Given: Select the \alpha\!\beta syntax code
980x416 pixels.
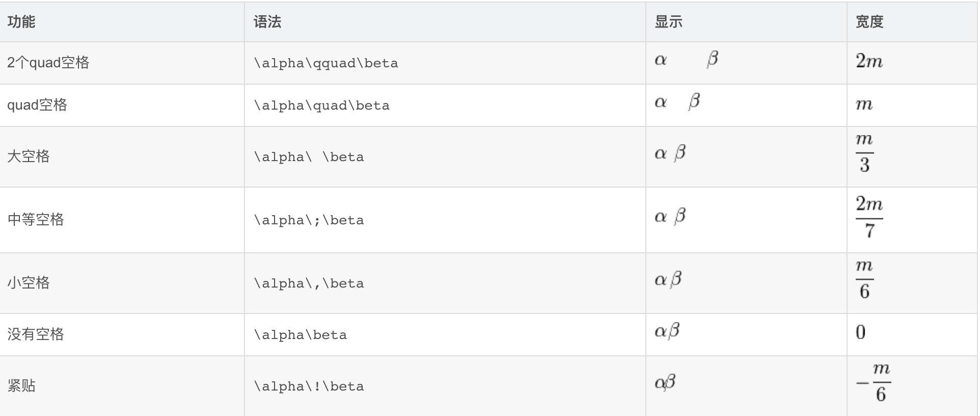Looking at the screenshot, I should click(309, 386).
